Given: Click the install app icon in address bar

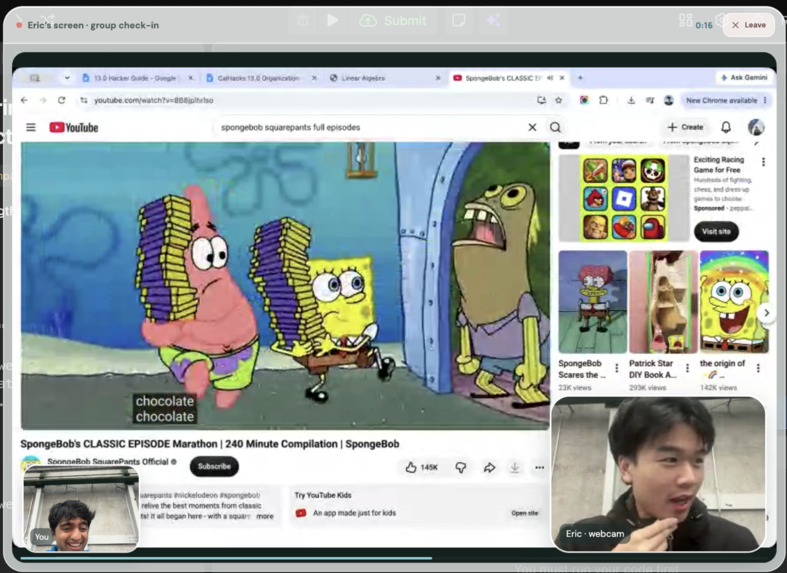Looking at the screenshot, I should tap(541, 100).
